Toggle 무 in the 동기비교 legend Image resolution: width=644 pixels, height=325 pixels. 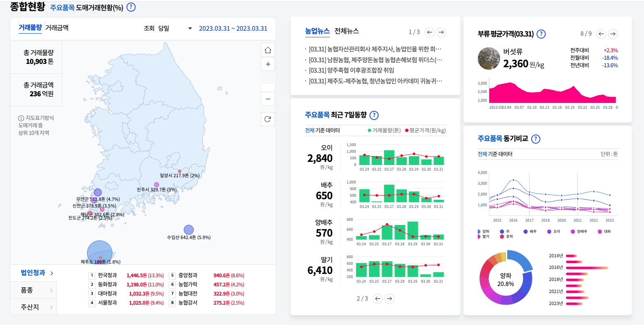[504, 231]
